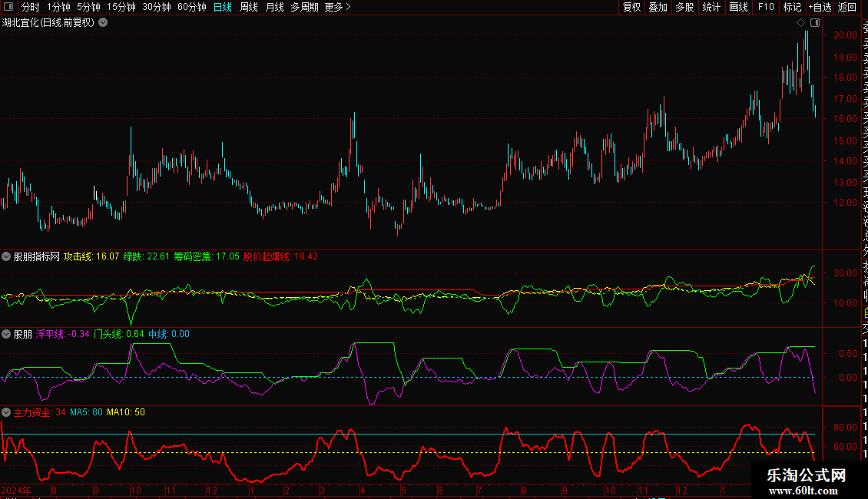Click the MA5: 80 label
This screenshot has width=868, height=499.
[x=86, y=412]
